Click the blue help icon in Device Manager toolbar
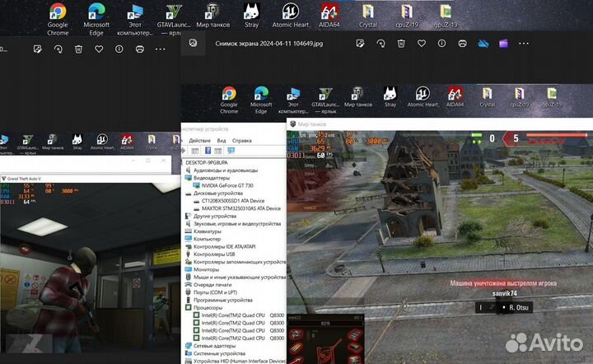Image resolution: width=593 pixels, height=364 pixels. tap(208, 151)
